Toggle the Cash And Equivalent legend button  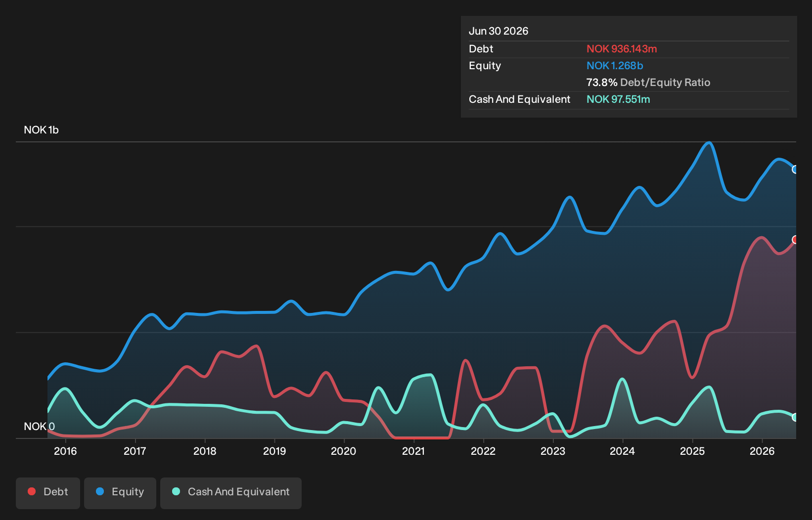tap(231, 493)
